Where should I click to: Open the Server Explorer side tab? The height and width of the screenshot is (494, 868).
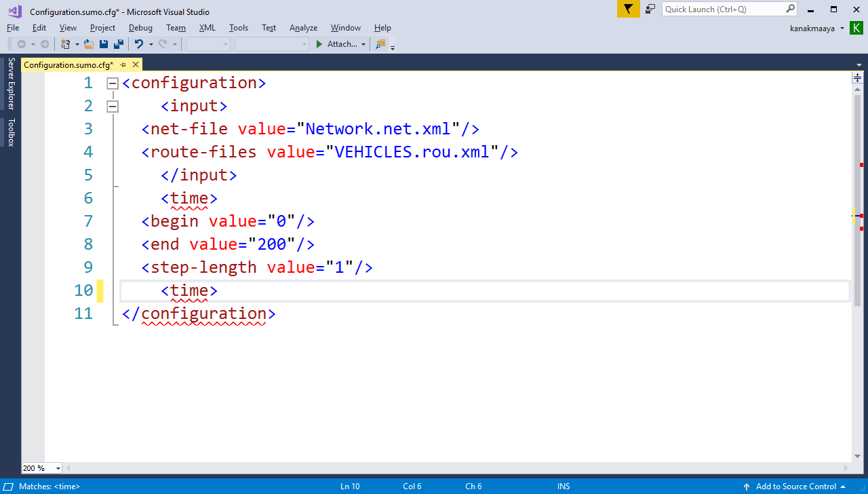pyautogui.click(x=11, y=83)
